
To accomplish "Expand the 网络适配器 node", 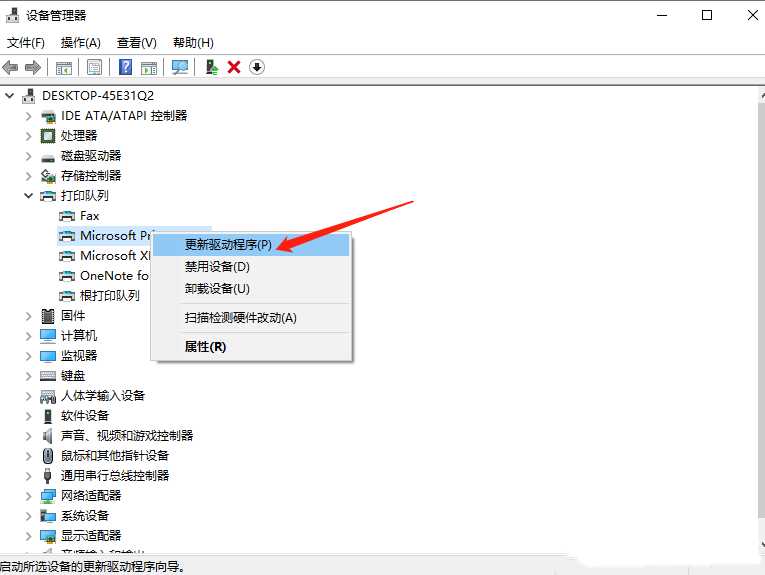I will pos(29,496).
